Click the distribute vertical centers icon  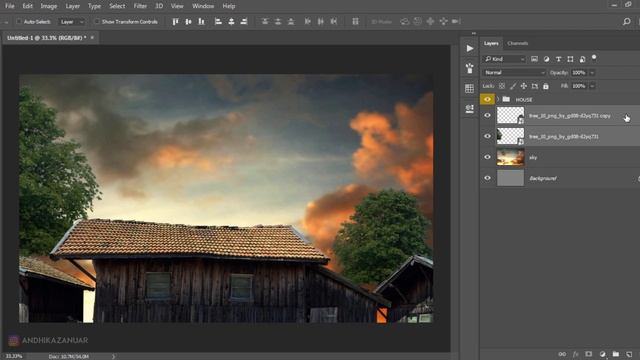click(278, 22)
